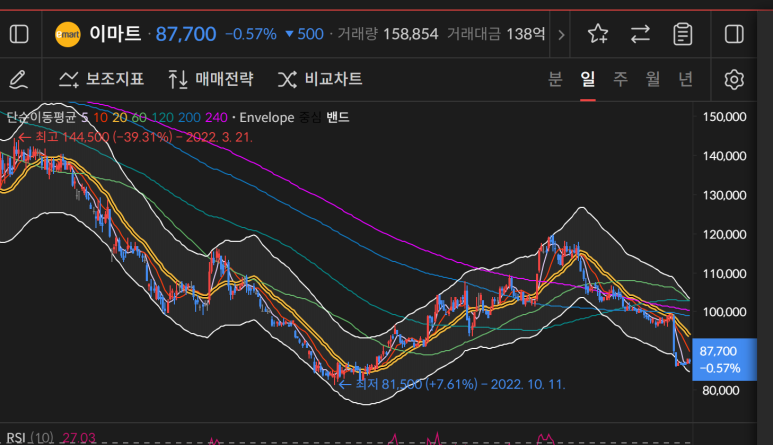Toggle the 10-day moving average
This screenshot has height=445, width=773.
(x=101, y=117)
